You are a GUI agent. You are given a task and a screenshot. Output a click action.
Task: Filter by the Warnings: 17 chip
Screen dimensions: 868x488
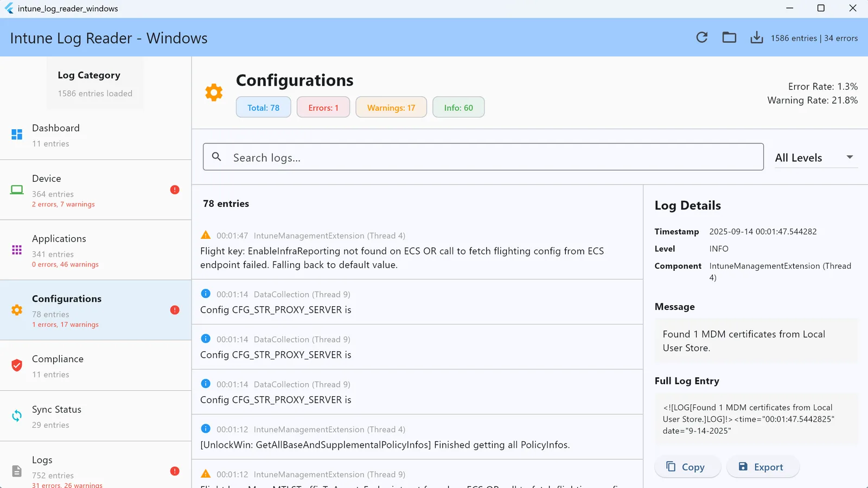[391, 107]
